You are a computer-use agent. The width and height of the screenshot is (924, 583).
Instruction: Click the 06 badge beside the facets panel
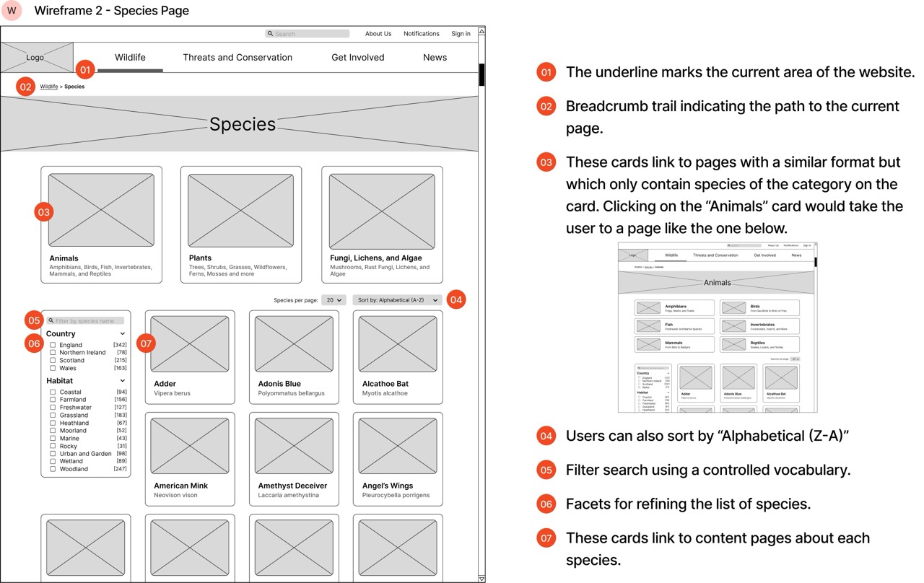33,343
